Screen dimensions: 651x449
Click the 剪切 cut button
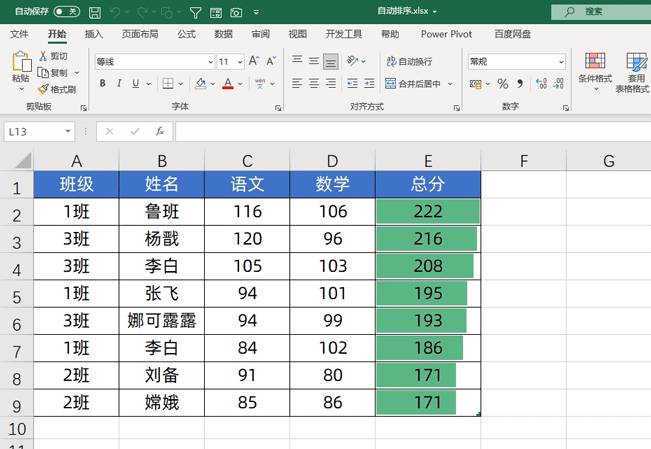(x=53, y=56)
